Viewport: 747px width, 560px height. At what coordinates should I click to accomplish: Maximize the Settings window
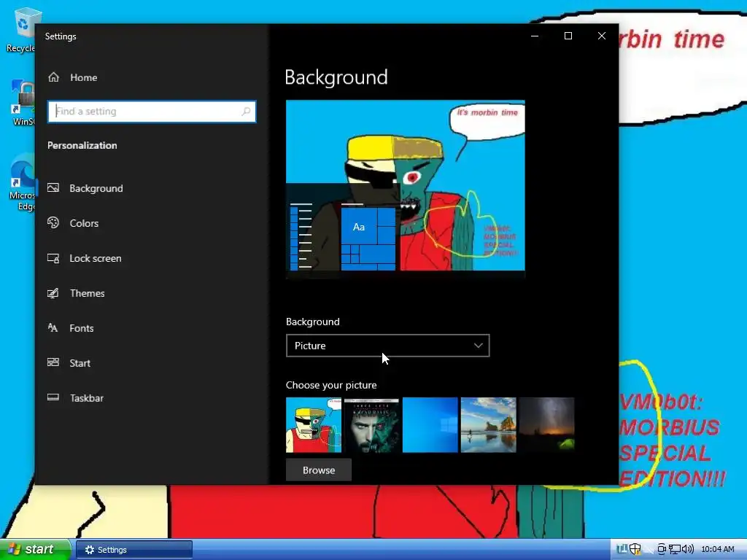point(568,36)
